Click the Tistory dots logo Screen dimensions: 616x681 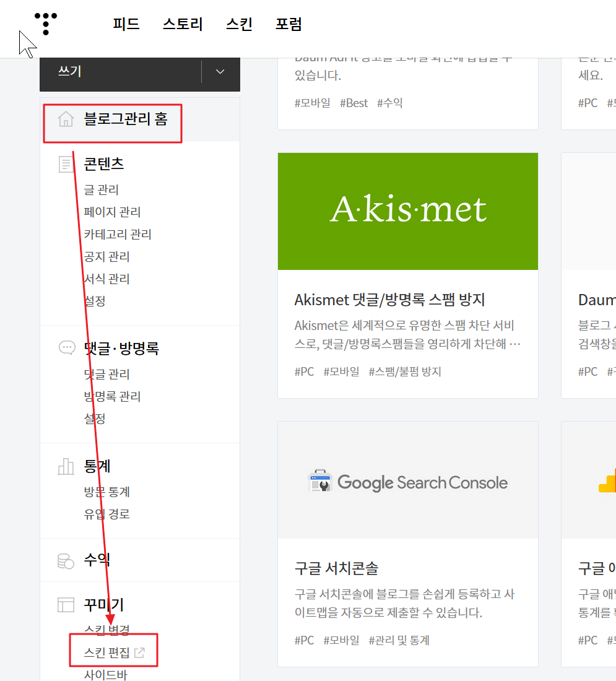46,24
